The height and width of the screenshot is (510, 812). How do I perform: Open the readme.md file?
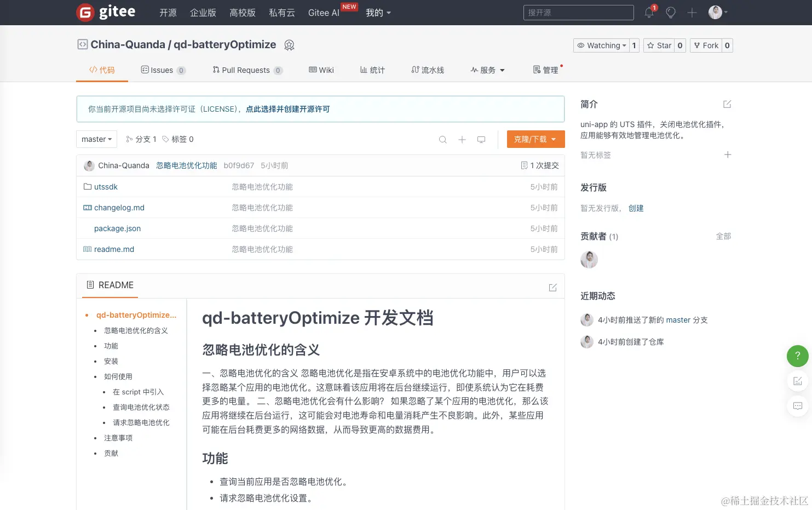coord(114,249)
